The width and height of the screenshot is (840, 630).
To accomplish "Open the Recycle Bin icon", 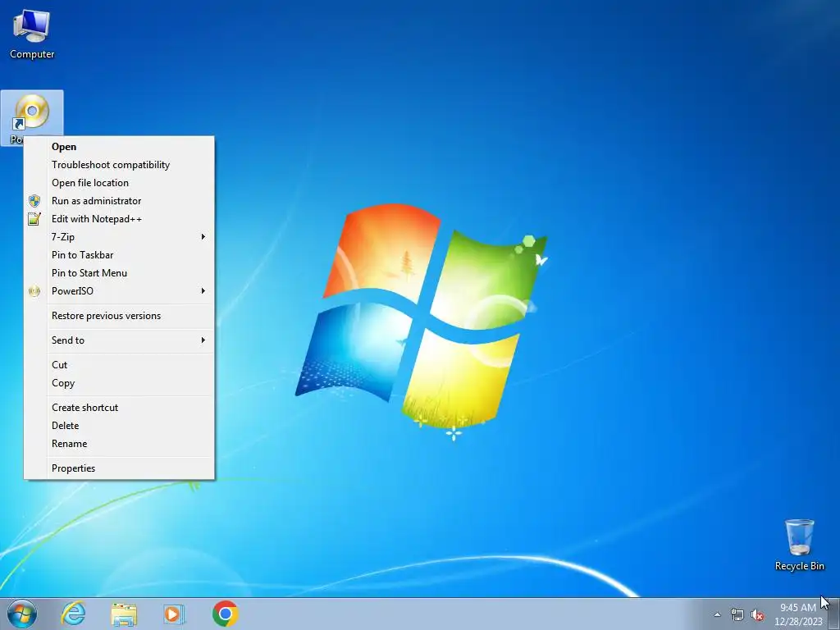I will click(x=799, y=545).
